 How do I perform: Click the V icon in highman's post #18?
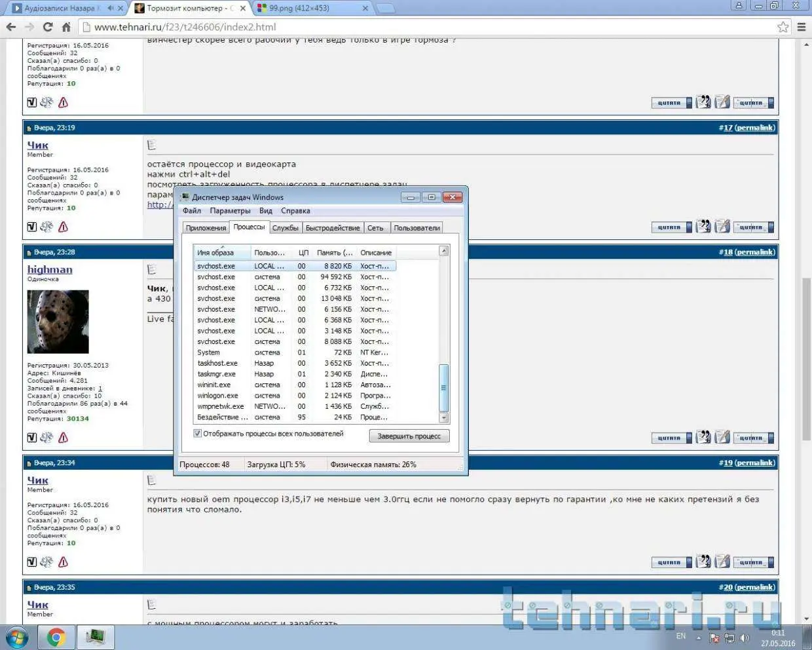pyautogui.click(x=31, y=437)
